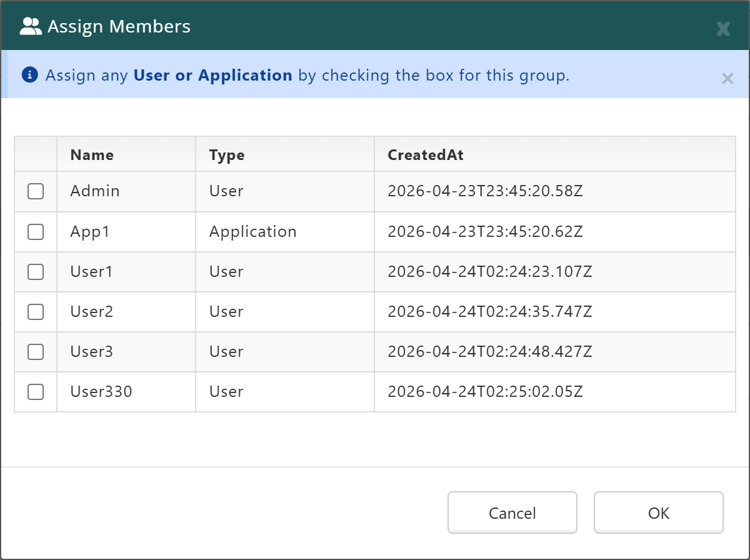The width and height of the screenshot is (750, 560).
Task: Click Admin's timestamp 2026-04-23T23:45:20.58Z
Action: click(485, 191)
